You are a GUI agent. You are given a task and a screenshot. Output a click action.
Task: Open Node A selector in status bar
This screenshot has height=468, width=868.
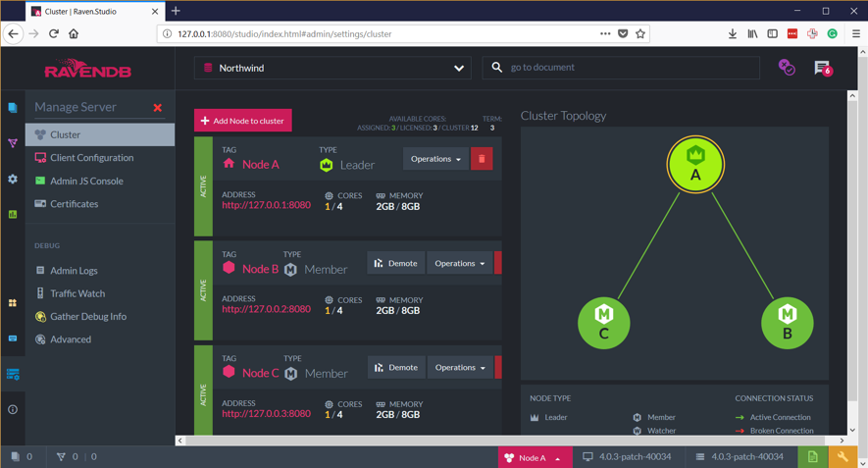pyautogui.click(x=535, y=457)
